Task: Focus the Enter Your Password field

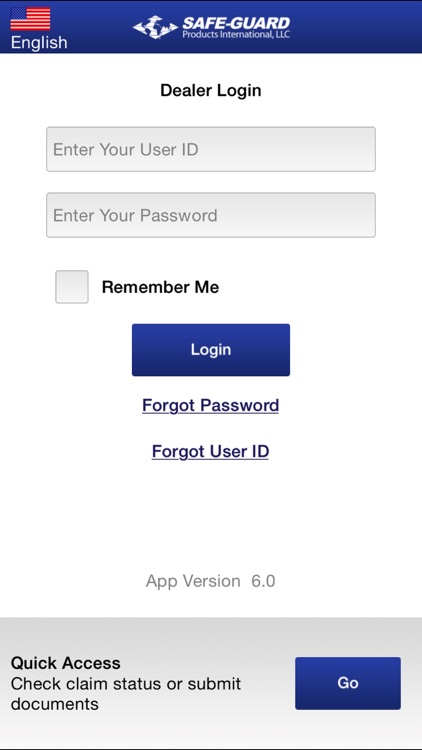Action: click(x=211, y=215)
